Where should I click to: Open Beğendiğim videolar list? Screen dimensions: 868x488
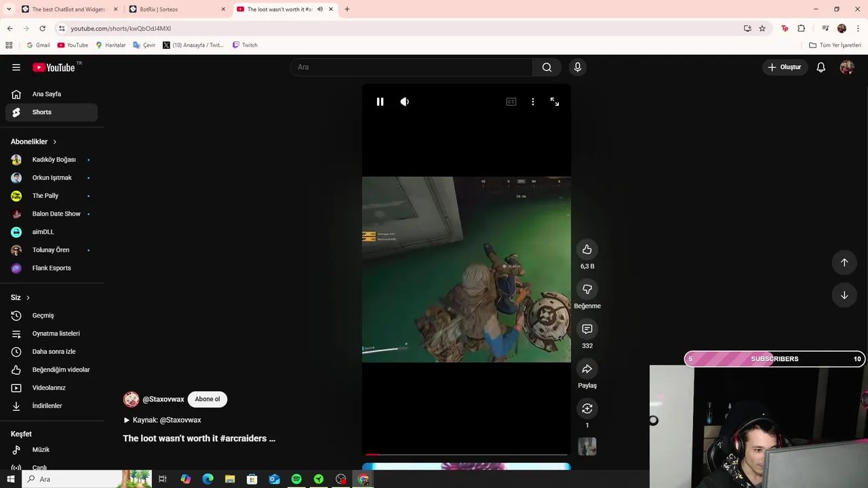point(52,370)
